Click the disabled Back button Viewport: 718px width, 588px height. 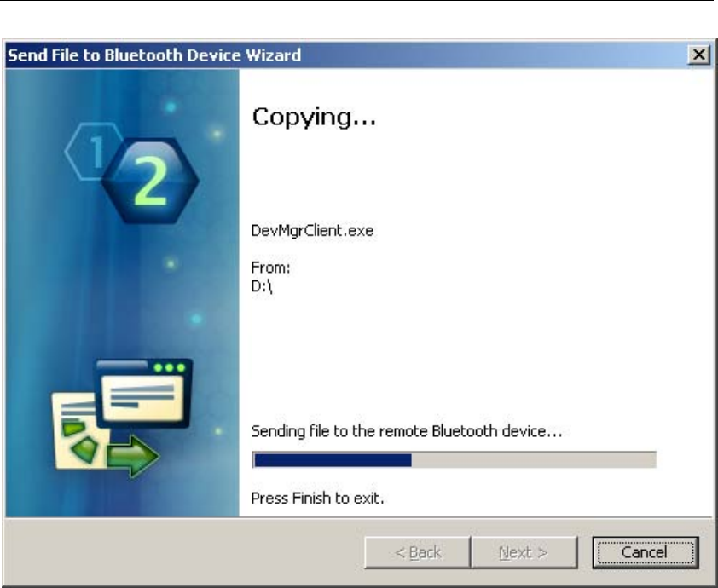[x=418, y=552]
